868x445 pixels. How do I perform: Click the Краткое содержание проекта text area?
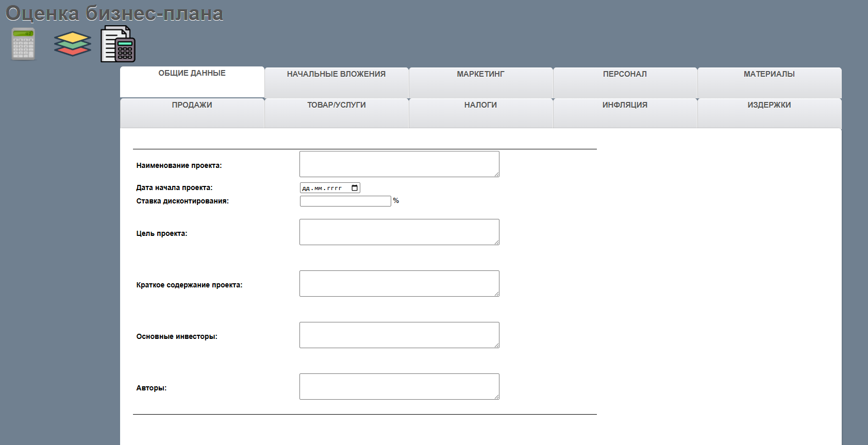[399, 283]
